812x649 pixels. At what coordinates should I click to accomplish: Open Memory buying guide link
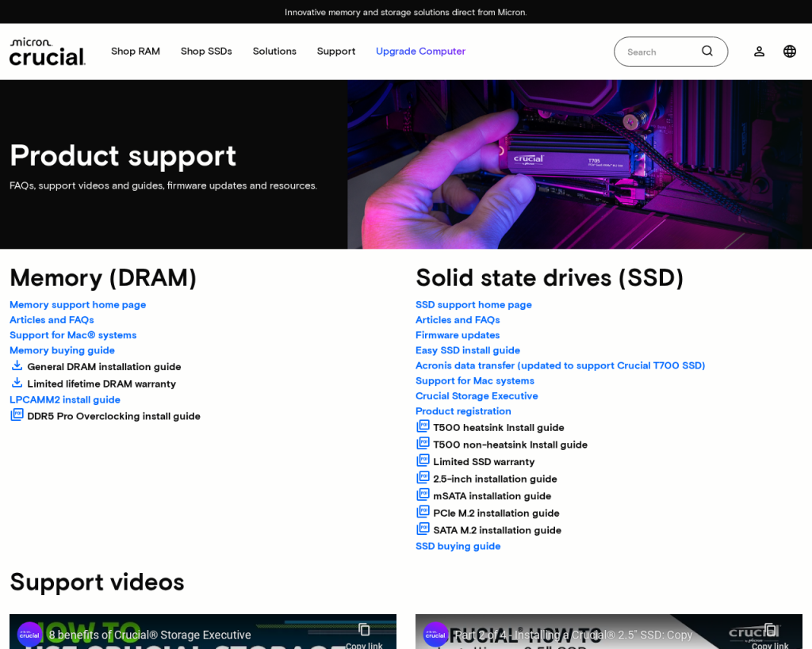[62, 350]
